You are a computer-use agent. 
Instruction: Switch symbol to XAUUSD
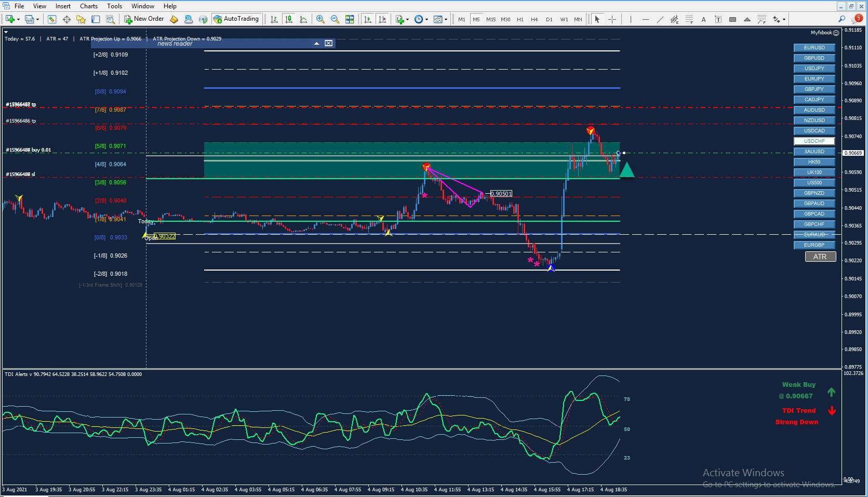point(814,152)
